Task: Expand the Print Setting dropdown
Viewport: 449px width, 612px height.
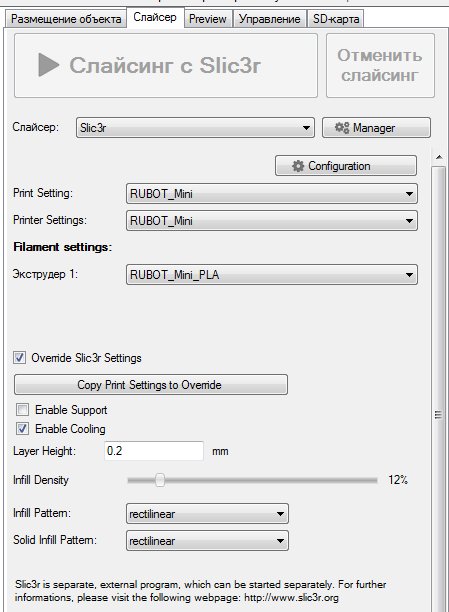Action: [272, 194]
